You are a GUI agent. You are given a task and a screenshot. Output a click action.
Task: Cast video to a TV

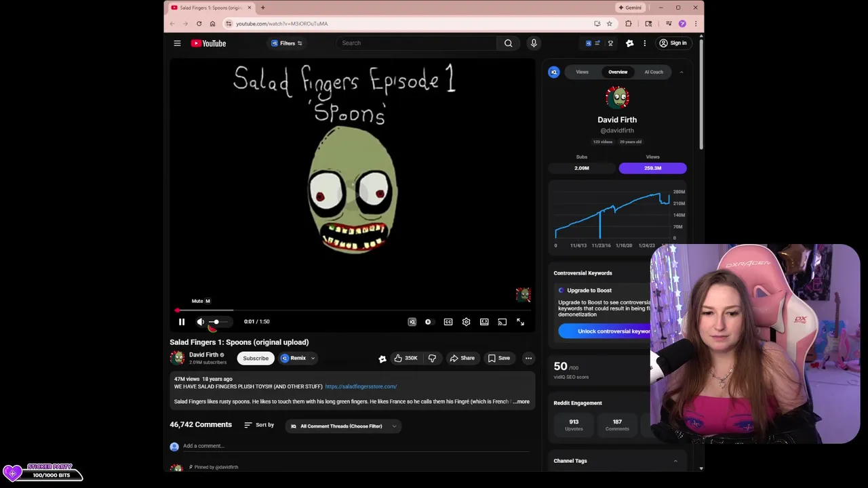(x=502, y=322)
